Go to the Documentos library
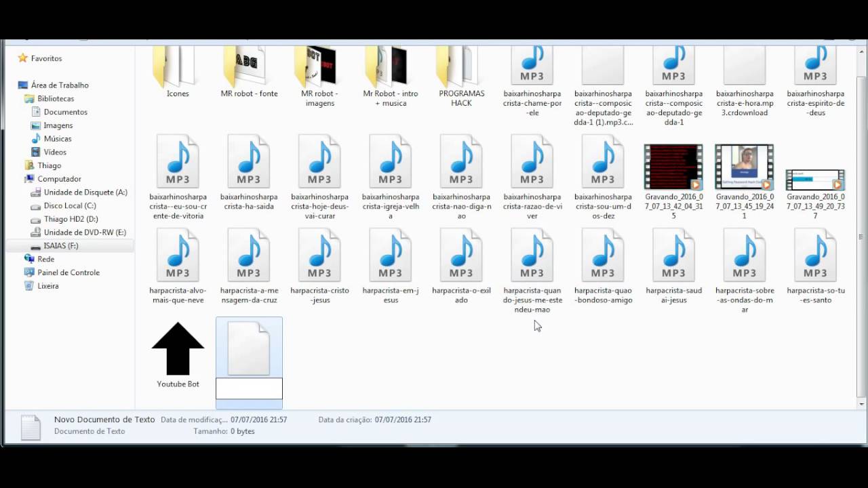868x488 pixels. click(65, 112)
